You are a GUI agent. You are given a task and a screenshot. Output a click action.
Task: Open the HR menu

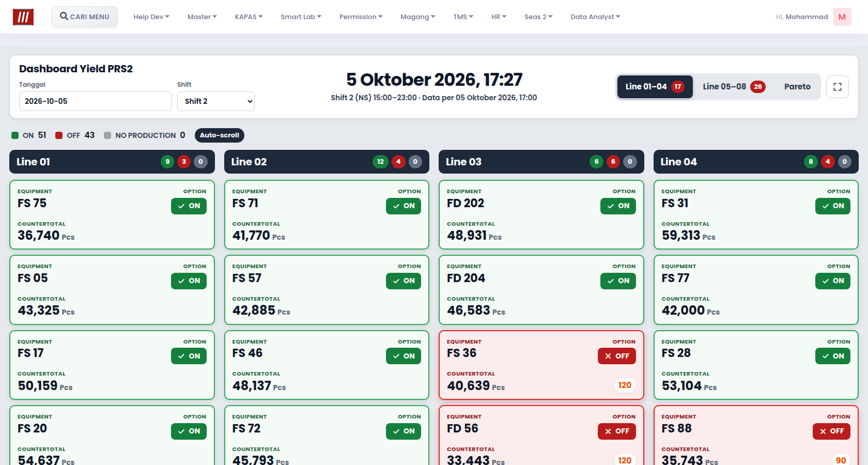499,17
